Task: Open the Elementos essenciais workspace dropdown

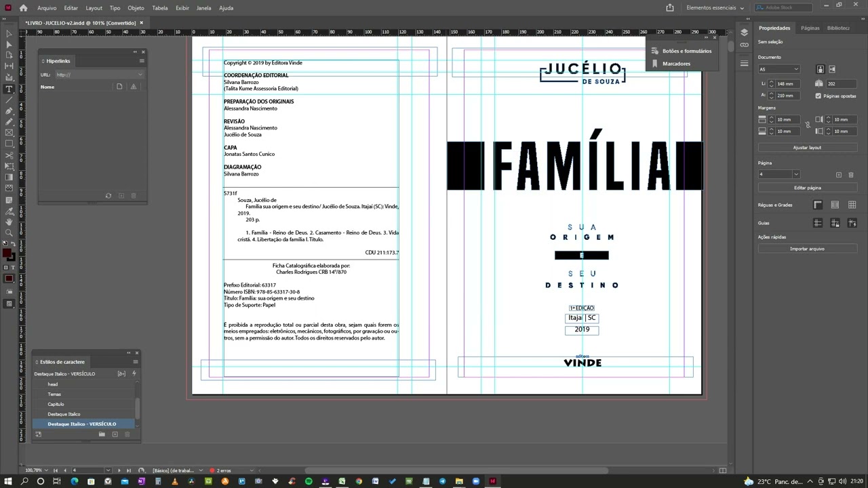Action: coord(715,7)
